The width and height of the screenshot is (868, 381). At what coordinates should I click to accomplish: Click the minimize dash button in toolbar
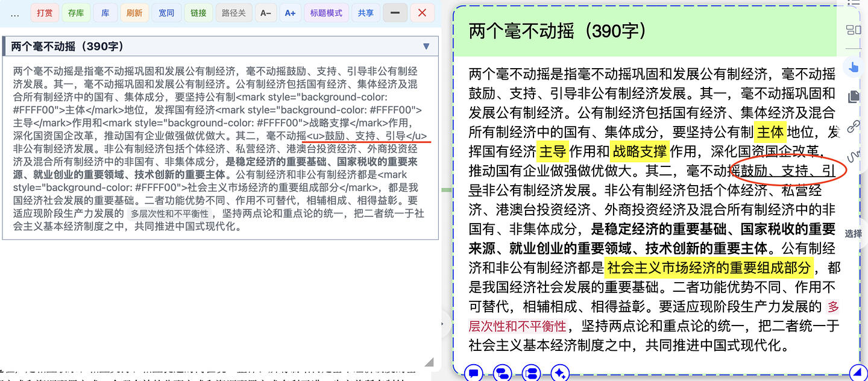click(x=395, y=13)
